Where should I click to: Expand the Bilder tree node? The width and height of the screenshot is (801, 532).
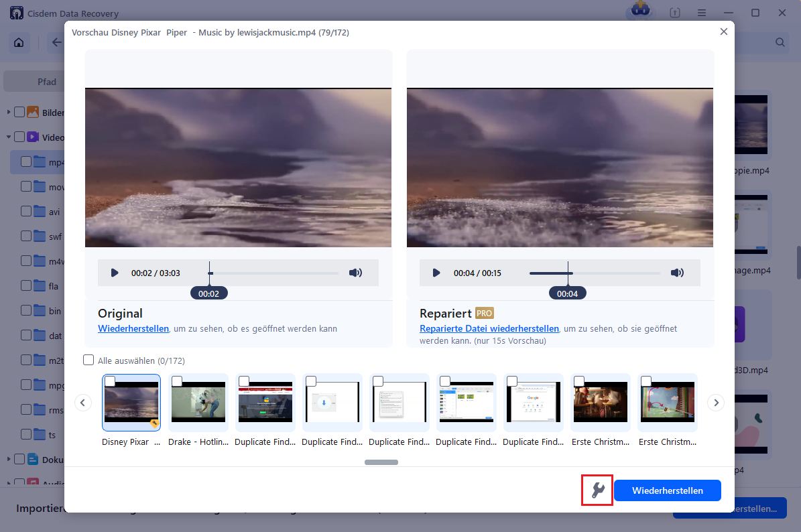[9, 112]
